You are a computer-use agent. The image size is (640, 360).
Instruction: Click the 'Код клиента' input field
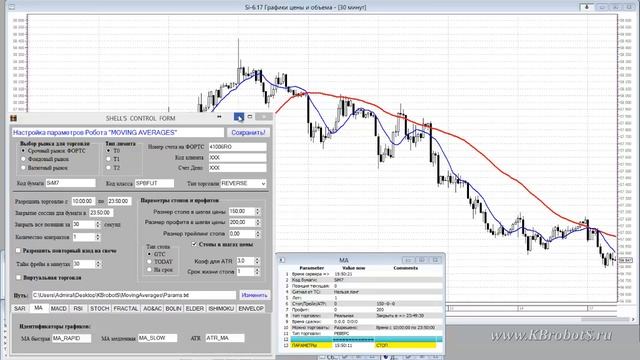tap(238, 157)
